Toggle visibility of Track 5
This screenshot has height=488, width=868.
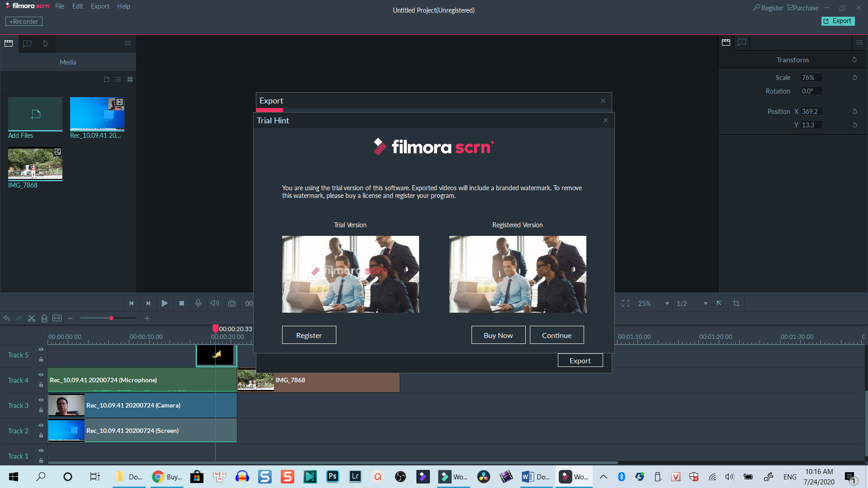point(41,349)
